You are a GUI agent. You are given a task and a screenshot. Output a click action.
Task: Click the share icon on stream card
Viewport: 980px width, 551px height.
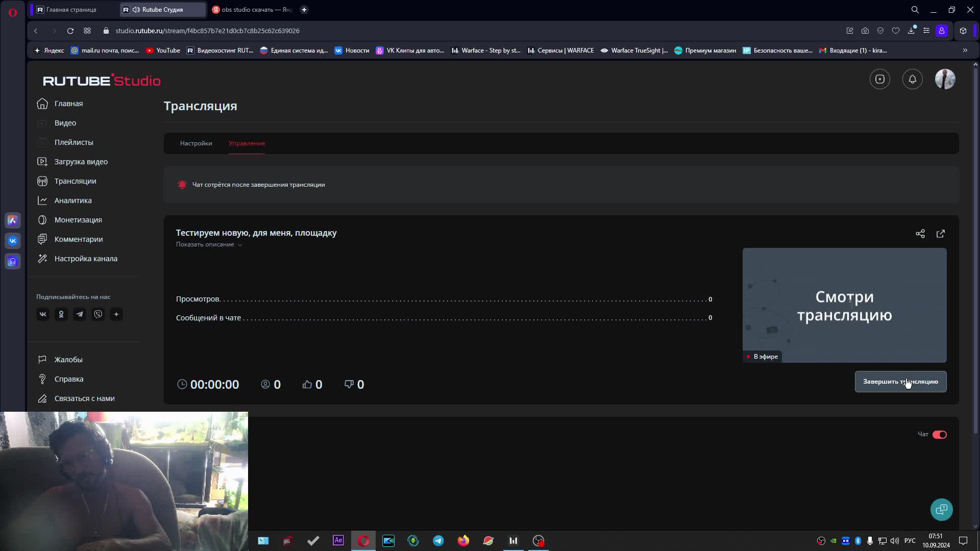point(920,234)
